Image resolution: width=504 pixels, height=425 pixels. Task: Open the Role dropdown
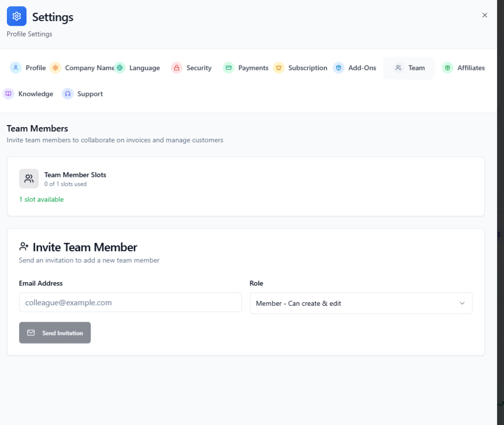click(361, 303)
